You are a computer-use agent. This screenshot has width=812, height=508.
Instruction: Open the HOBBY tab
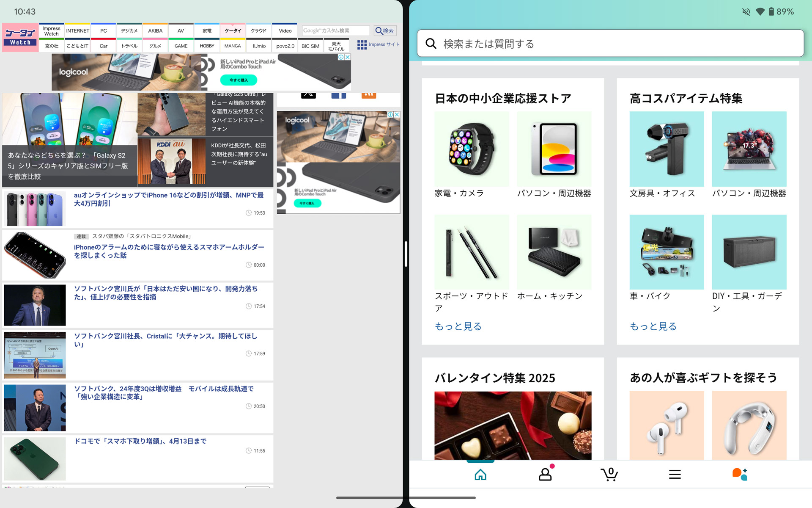207,46
